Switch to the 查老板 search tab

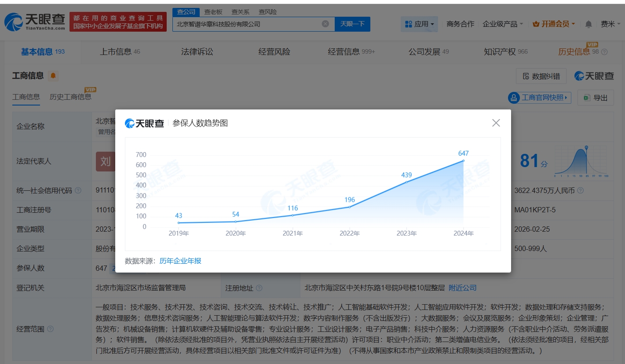tap(213, 12)
